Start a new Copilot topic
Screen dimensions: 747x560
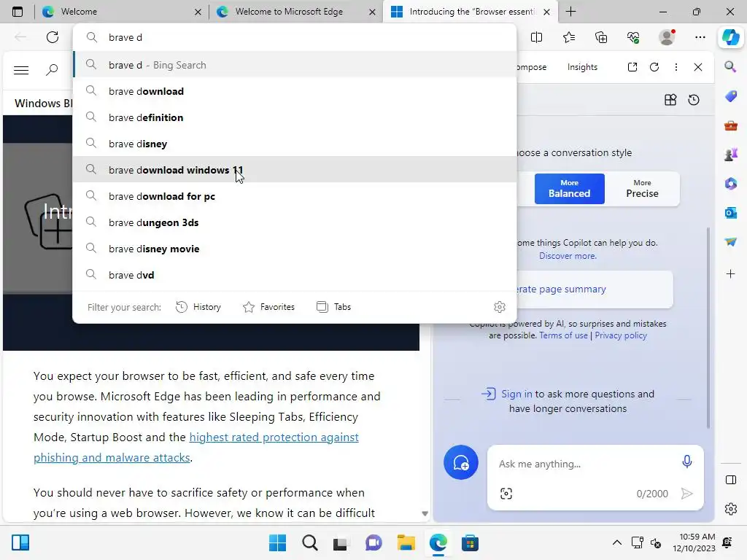[x=461, y=462]
